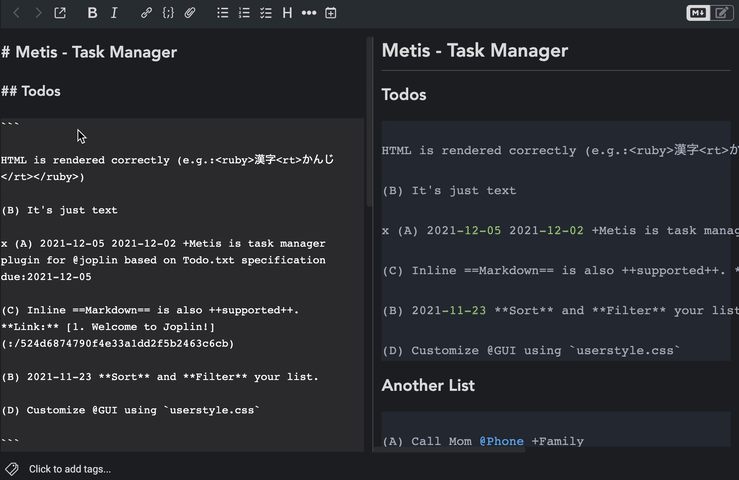
Task: Go back to the previous note
Action: [x=16, y=13]
